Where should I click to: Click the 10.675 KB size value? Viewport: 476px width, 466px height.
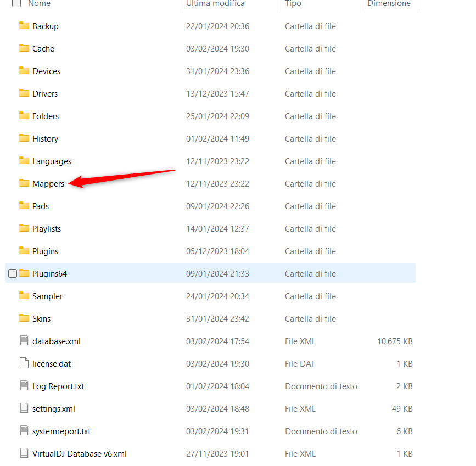point(395,341)
